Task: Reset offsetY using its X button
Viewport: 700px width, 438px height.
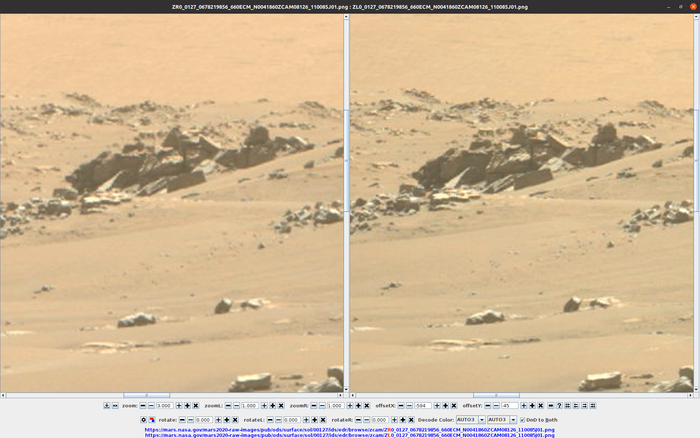Action: [540, 405]
